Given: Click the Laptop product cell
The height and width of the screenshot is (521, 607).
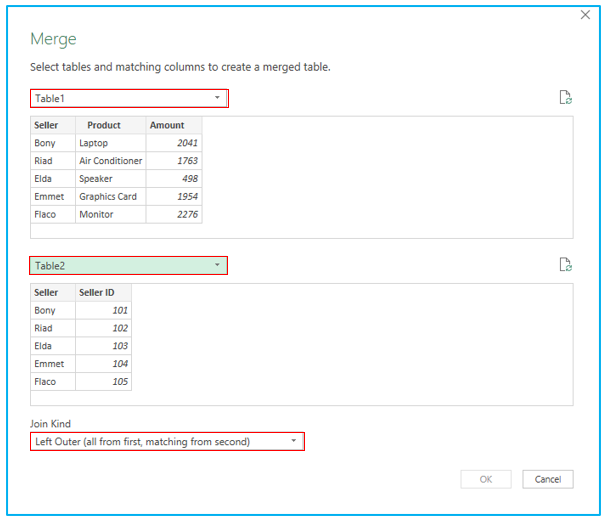Looking at the screenshot, I should (x=111, y=143).
